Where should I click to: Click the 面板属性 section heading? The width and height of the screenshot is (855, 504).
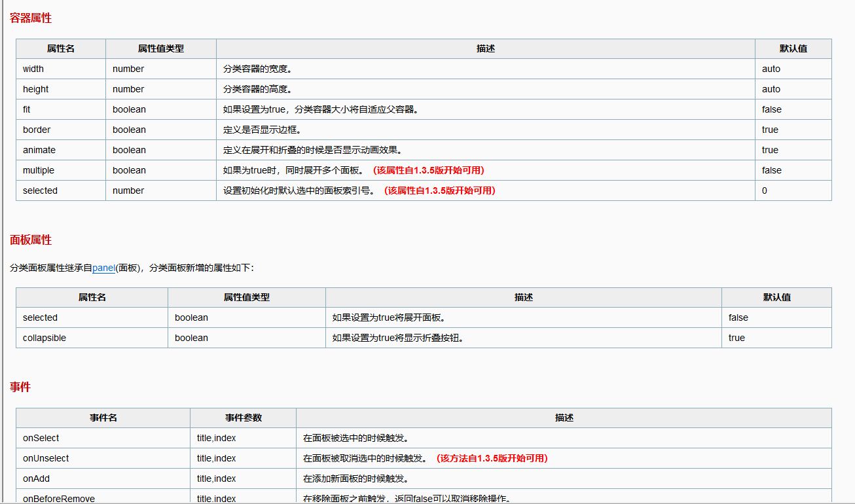(31, 240)
